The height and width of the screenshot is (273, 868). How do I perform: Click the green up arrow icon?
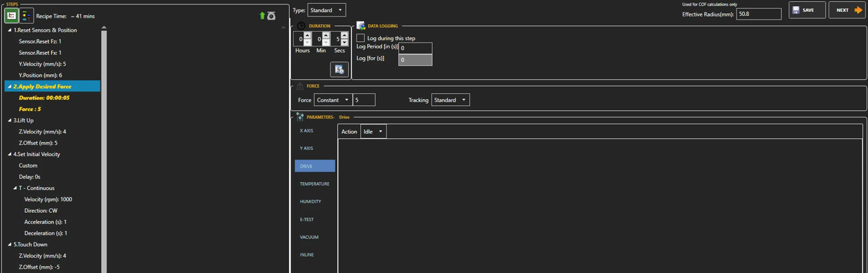[x=262, y=16]
